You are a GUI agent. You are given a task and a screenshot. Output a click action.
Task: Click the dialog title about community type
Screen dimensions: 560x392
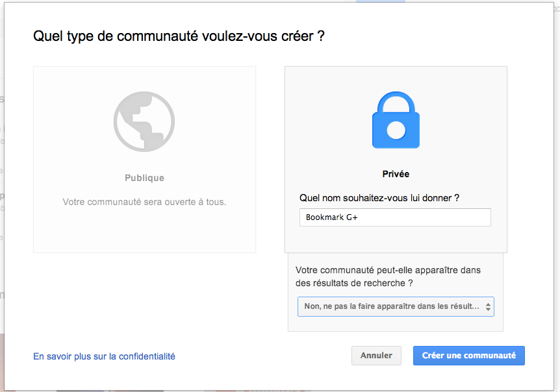pos(180,36)
